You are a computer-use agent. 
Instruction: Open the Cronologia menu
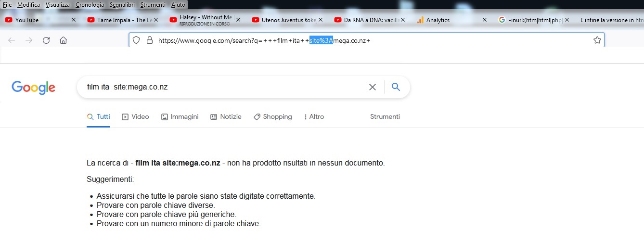pyautogui.click(x=90, y=4)
